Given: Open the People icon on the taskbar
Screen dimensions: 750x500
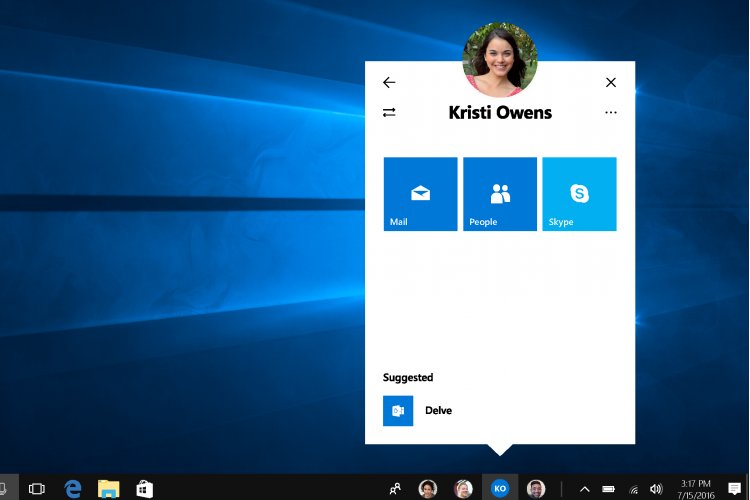Looking at the screenshot, I should coord(395,489).
